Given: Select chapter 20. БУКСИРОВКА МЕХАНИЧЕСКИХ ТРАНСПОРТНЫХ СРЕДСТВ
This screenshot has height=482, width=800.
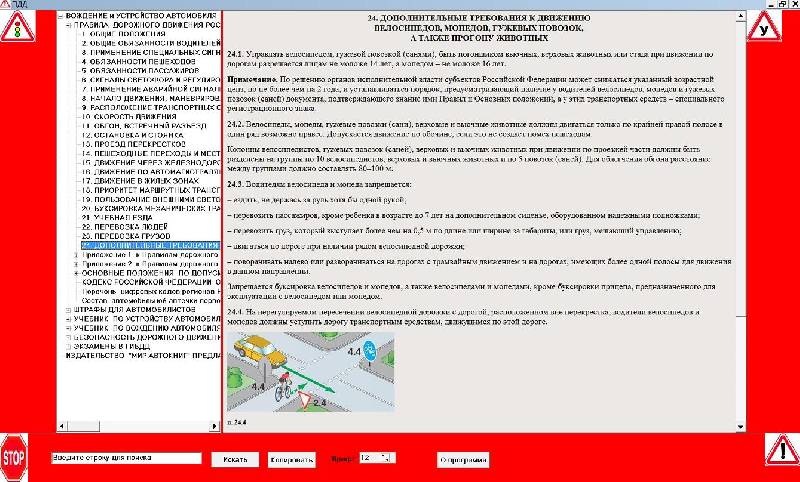Looking at the screenshot, I should [151, 208].
